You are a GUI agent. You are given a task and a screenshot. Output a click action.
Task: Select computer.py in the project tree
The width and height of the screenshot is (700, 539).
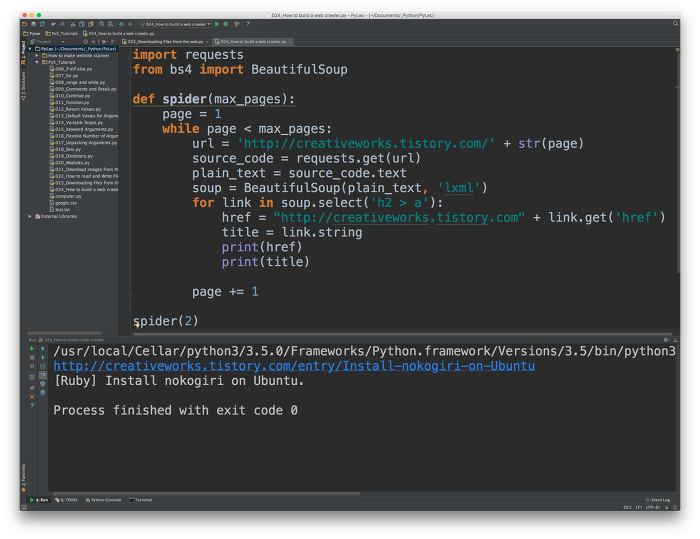[66, 196]
